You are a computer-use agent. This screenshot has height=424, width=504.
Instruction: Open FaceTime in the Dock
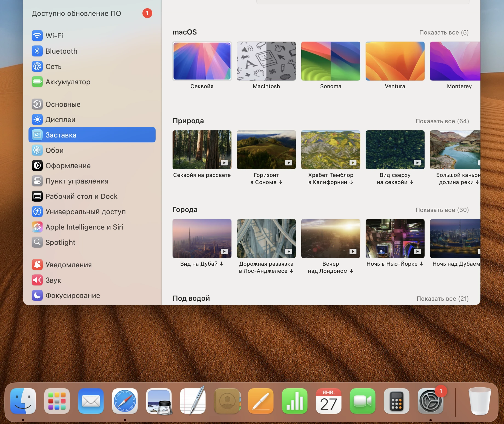(363, 401)
